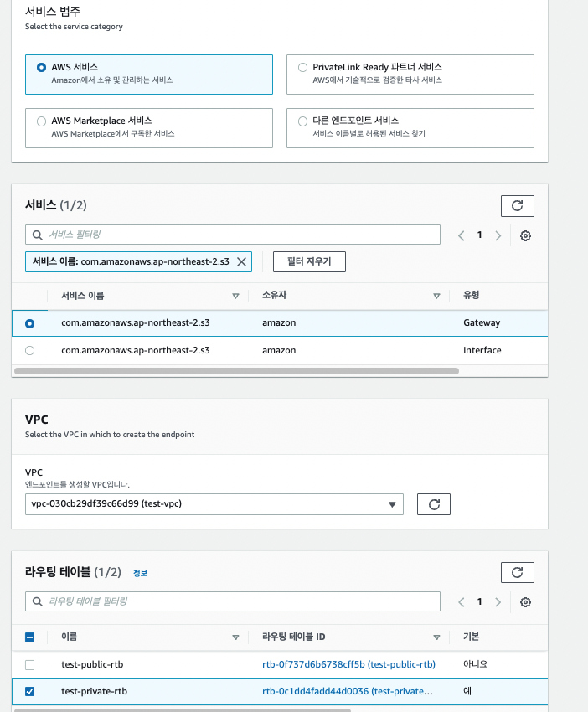Go to next page in 서비스 pagination
Screen dimensions: 588x712
(498, 235)
